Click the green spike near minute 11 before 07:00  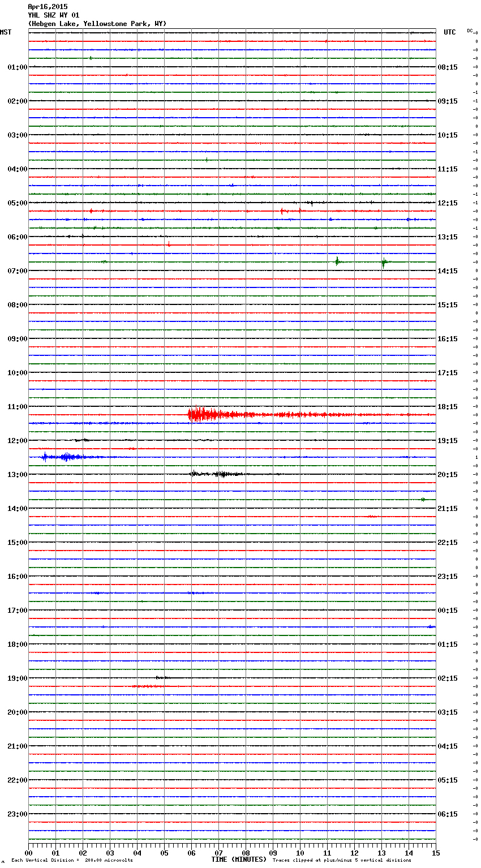pos(337,261)
